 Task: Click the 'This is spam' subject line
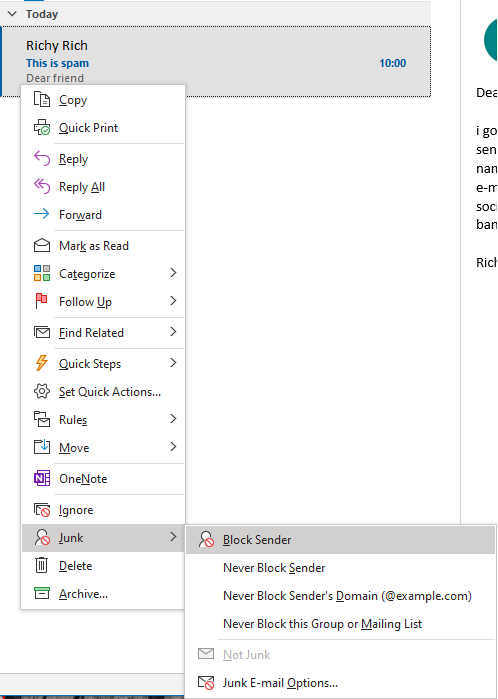tap(58, 63)
